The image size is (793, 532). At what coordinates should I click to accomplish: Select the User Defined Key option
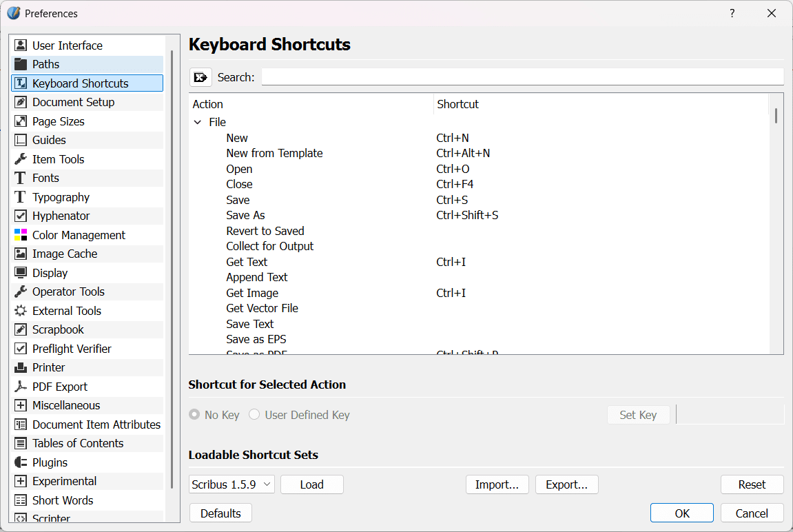[254, 415]
